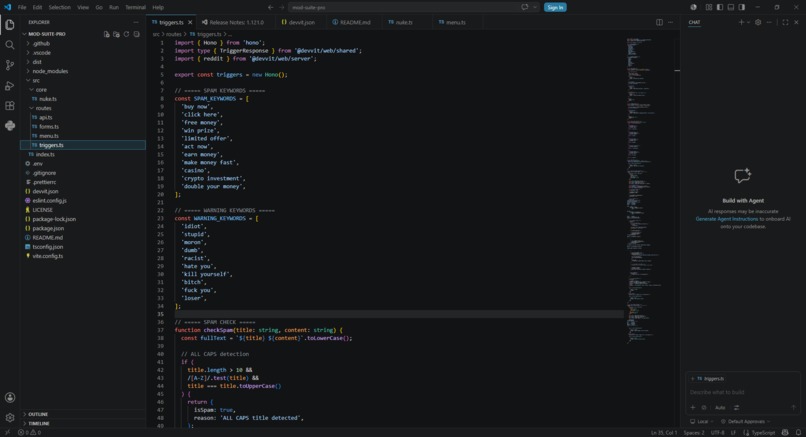This screenshot has width=806, height=437.
Task: Open the File menu
Action: tap(22, 7)
